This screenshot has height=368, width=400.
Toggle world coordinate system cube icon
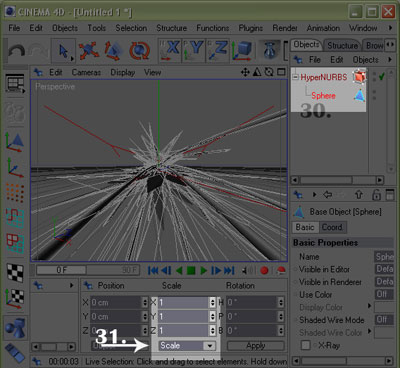coord(242,51)
